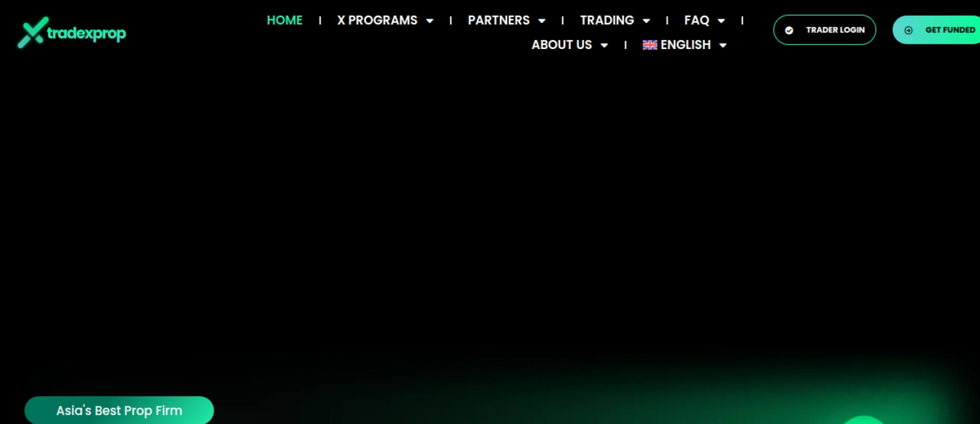The image size is (980, 424).
Task: Click the UK flag language icon
Action: [650, 45]
